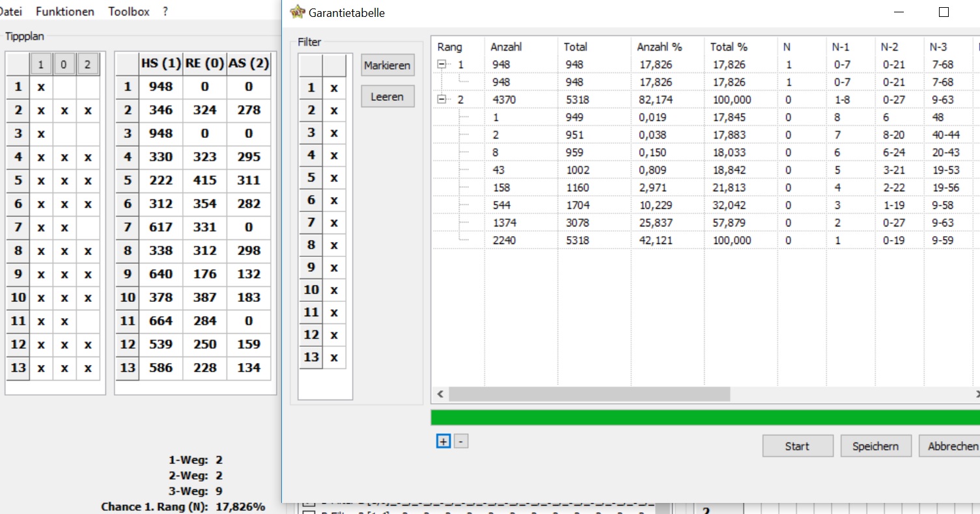Screen dimensions: 980x514
Task: Select table row with Anzahl 544
Action: (x=705, y=205)
